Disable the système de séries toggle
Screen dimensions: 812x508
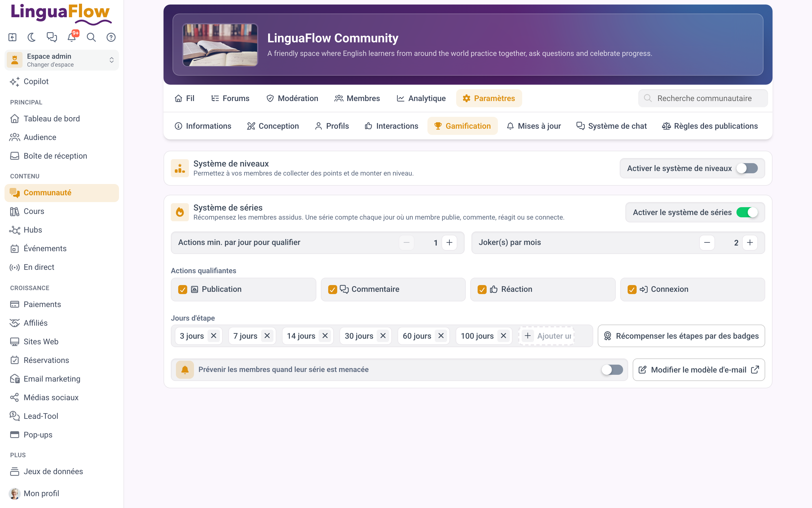click(x=747, y=212)
